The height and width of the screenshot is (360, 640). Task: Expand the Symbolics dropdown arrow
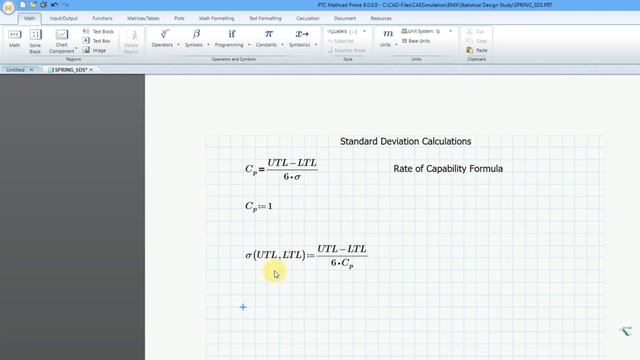pyautogui.click(x=316, y=45)
